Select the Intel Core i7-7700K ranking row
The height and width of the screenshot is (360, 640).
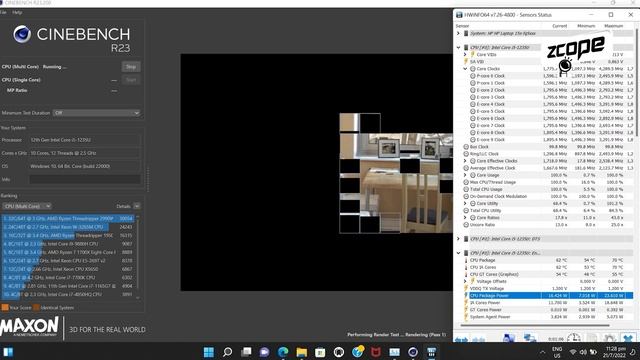pyautogui.click(x=68, y=278)
